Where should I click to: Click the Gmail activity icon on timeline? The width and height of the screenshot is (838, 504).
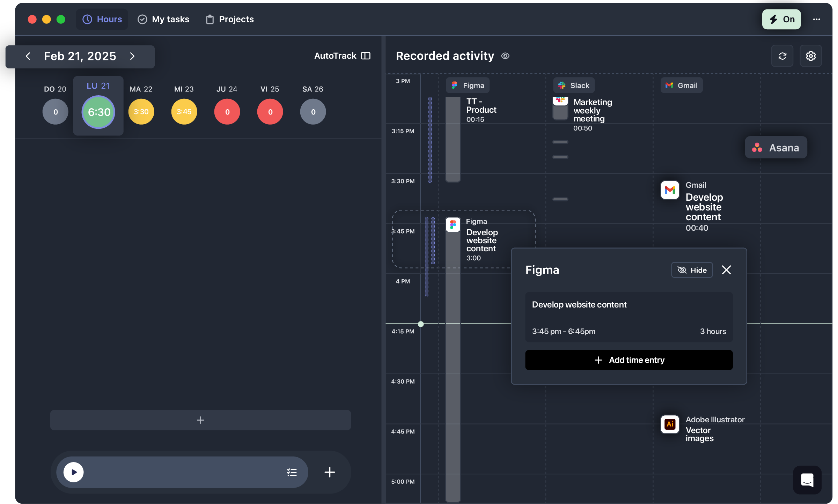[669, 190]
